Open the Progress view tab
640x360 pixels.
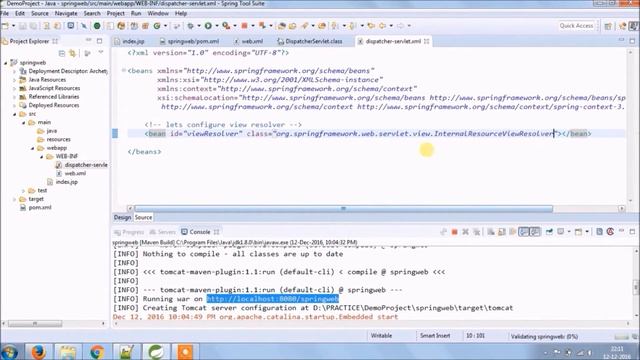pyautogui.click(x=129, y=232)
